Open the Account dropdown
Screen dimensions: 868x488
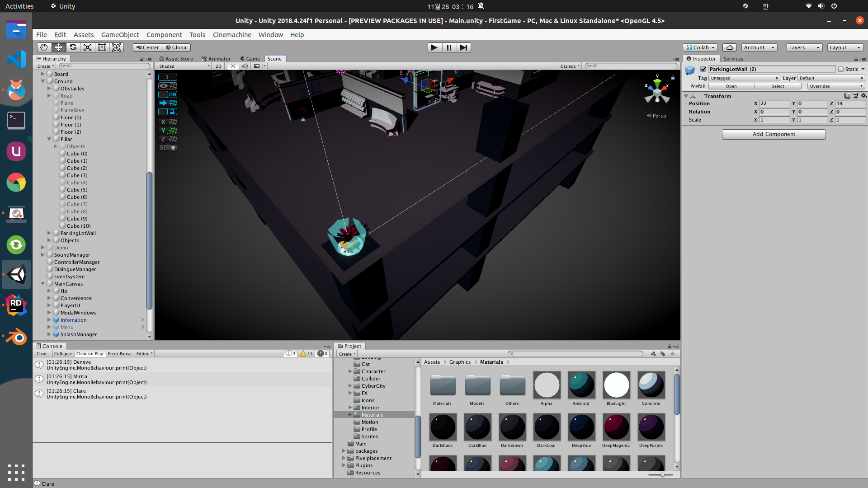pos(759,47)
